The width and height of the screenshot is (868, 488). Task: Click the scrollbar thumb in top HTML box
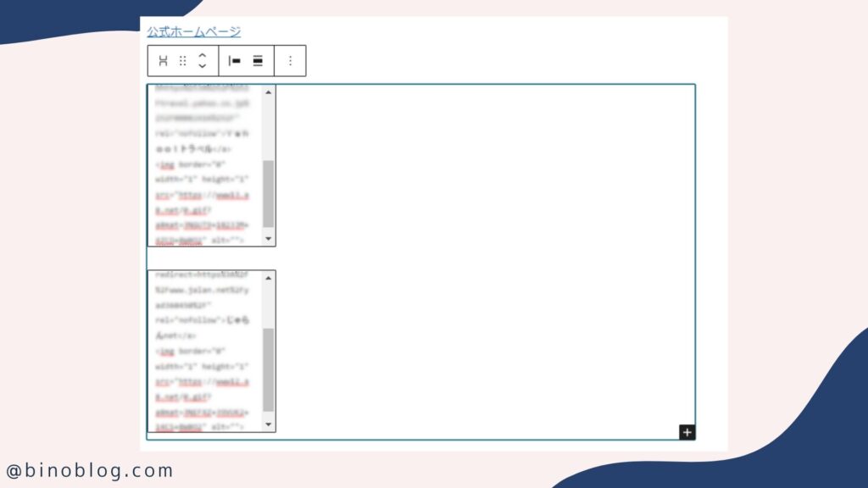coord(269,194)
